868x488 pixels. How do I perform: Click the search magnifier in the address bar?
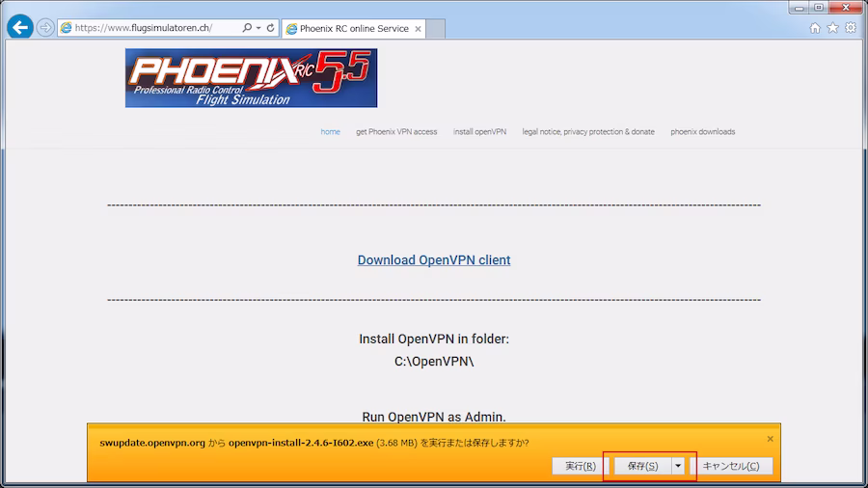click(x=247, y=28)
